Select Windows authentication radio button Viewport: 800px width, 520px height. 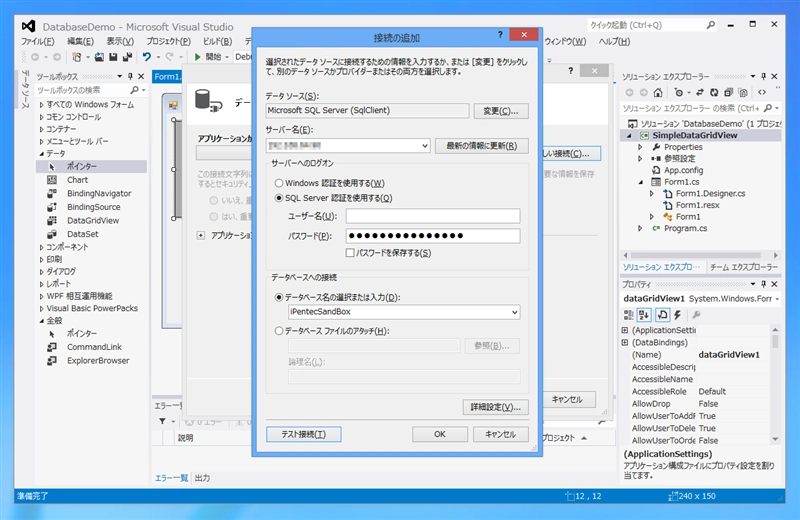pyautogui.click(x=279, y=183)
